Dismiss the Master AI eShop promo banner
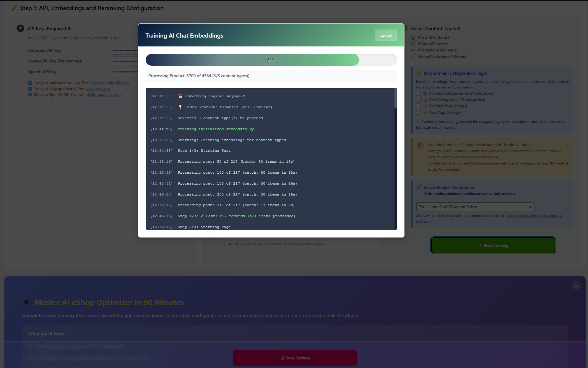This screenshot has height=368, width=588. tap(576, 286)
